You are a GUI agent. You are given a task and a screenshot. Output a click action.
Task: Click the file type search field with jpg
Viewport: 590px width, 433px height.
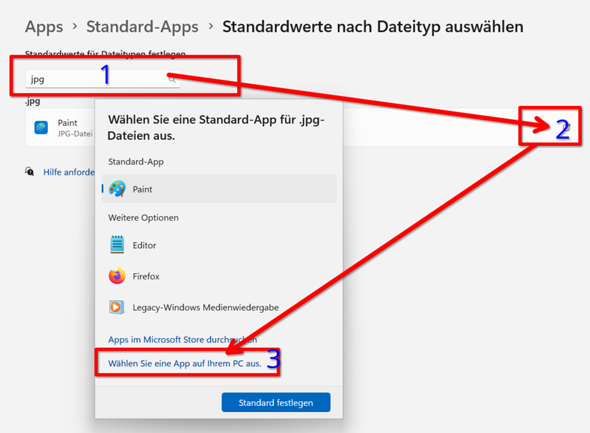pos(102,79)
